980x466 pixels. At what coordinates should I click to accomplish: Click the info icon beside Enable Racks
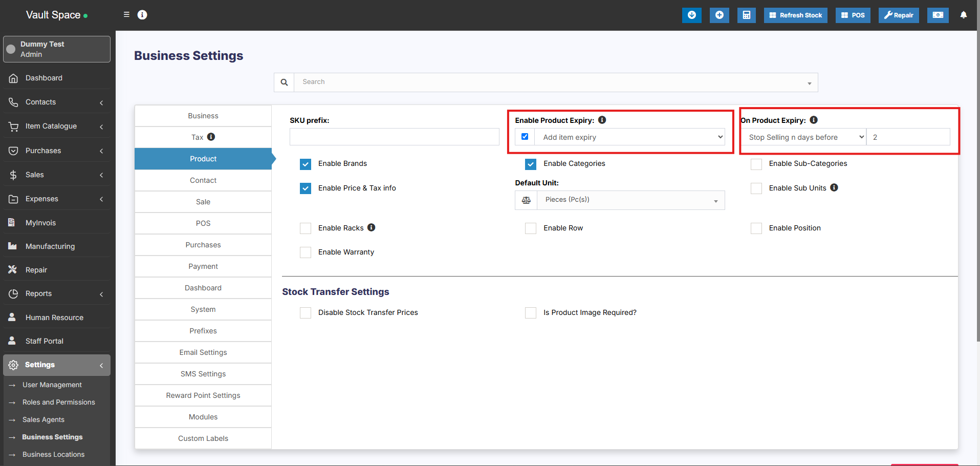point(372,227)
